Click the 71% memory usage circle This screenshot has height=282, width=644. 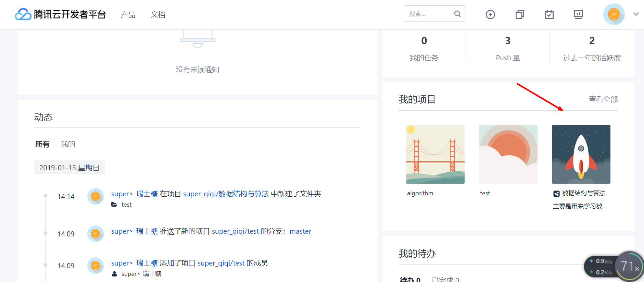tap(629, 267)
